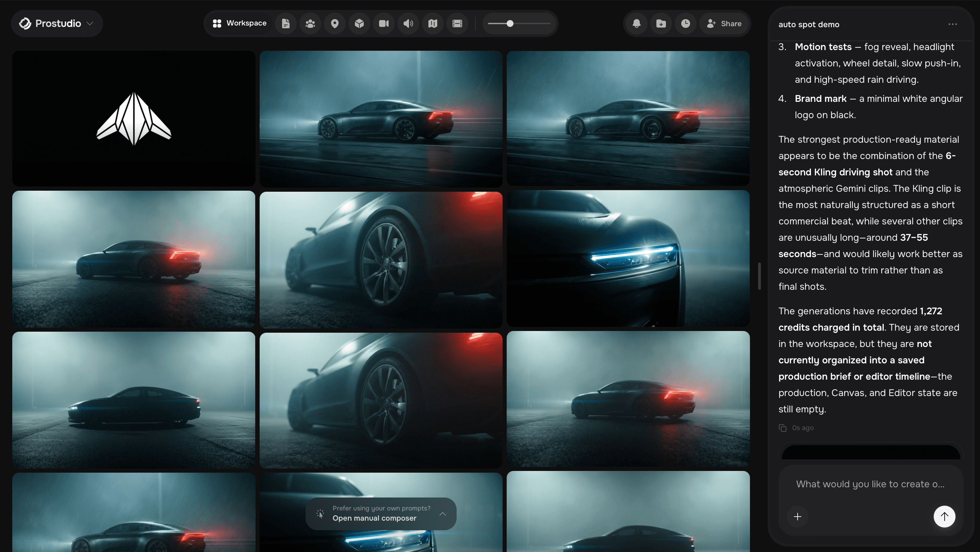
Task: Open the film strip editor icon tab
Action: (457, 23)
